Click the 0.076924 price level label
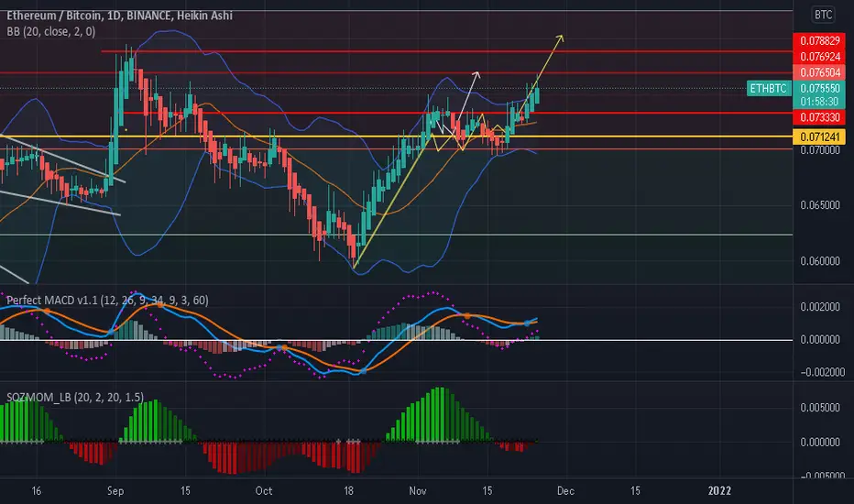This screenshot has height=504, width=854. pyautogui.click(x=820, y=57)
